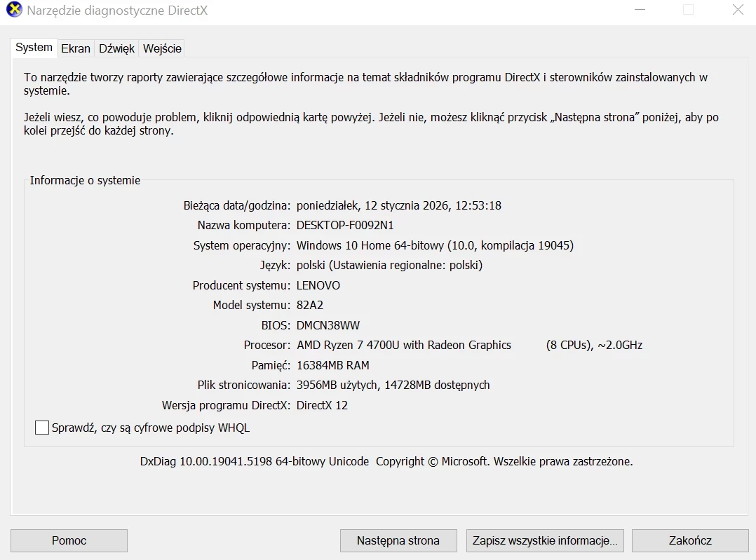Click the title bar text

[112, 10]
